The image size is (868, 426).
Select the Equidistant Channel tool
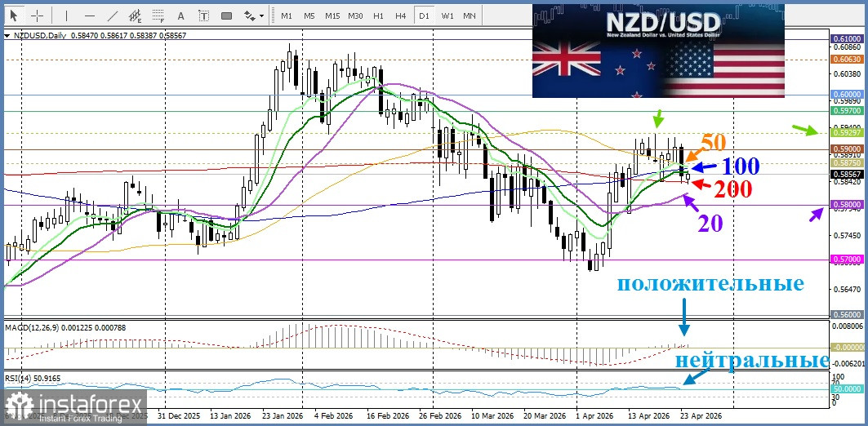click(136, 16)
